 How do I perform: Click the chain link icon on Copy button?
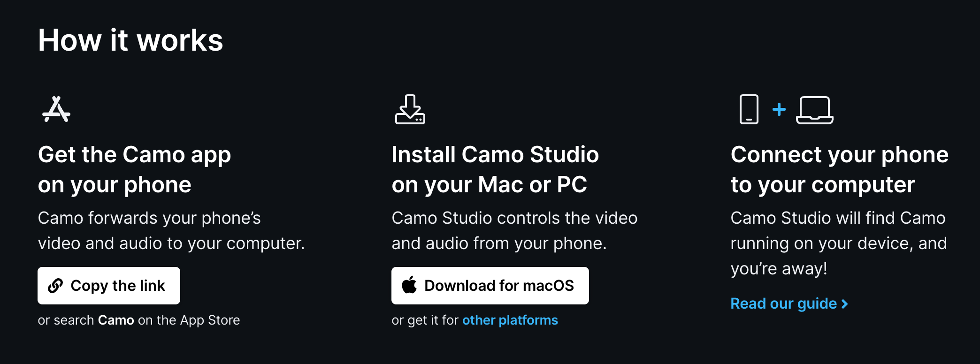tap(55, 286)
